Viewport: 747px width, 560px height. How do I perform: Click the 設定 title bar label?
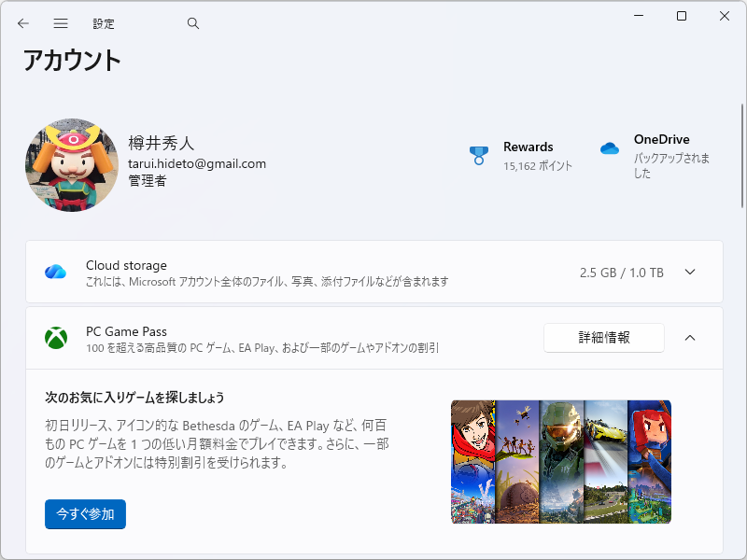tap(104, 22)
